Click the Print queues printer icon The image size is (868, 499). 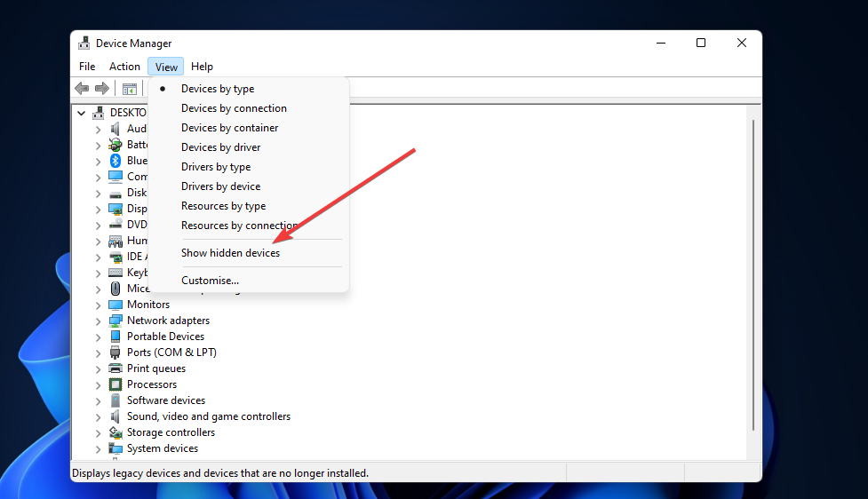(x=115, y=368)
